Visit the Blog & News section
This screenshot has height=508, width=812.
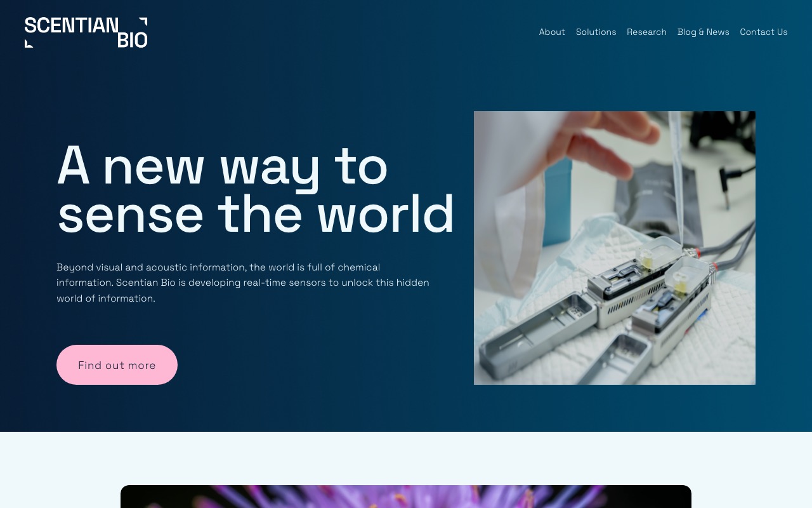pyautogui.click(x=703, y=32)
